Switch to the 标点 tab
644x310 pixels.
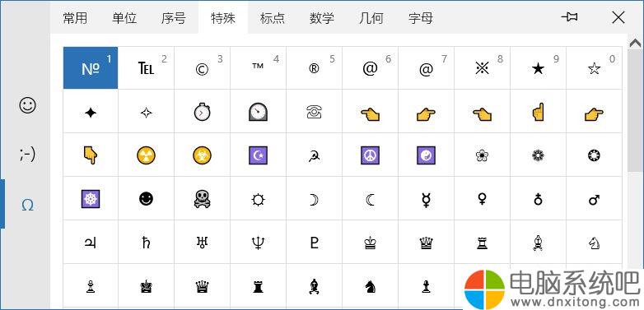(x=273, y=18)
